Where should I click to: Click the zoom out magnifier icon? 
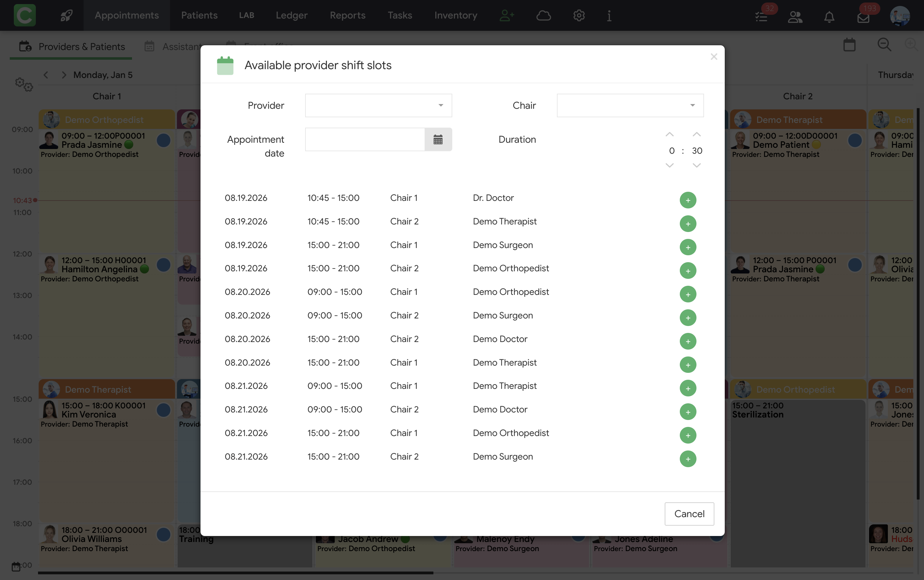pyautogui.click(x=884, y=45)
